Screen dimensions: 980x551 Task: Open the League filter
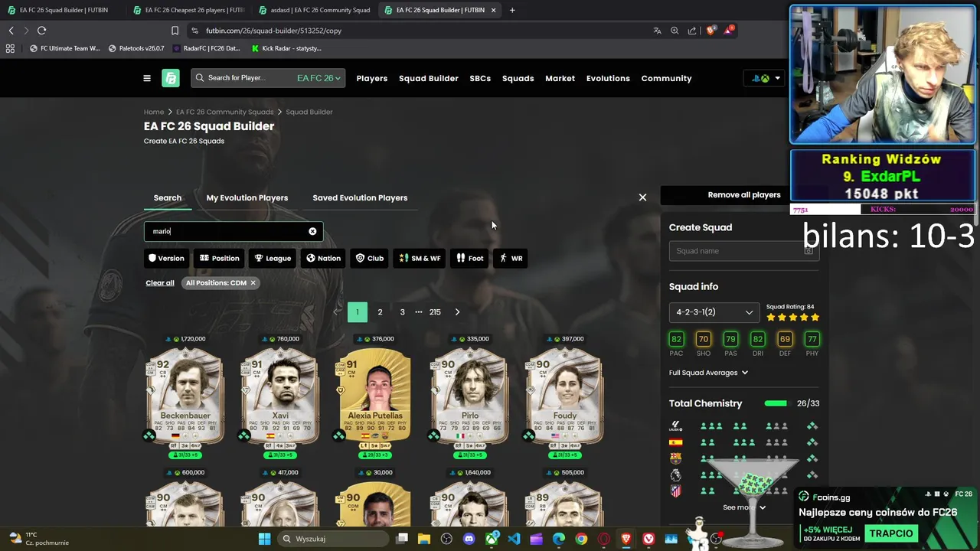coord(273,258)
